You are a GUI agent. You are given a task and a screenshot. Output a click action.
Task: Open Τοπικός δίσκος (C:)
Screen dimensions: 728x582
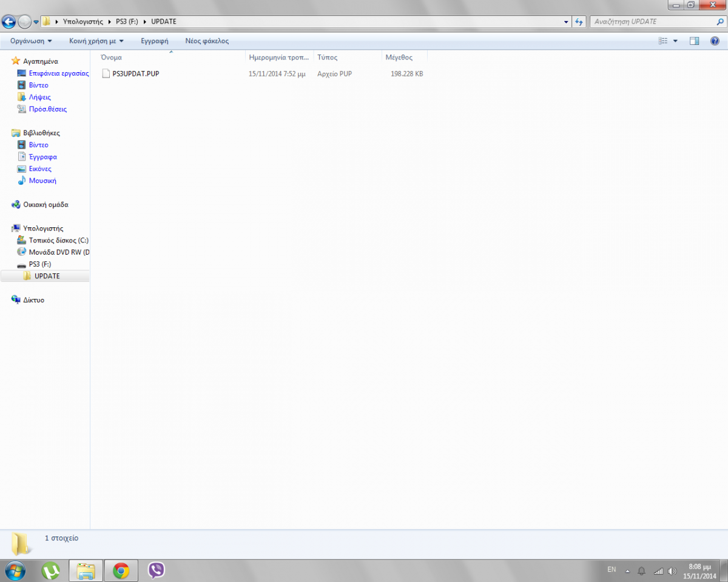click(59, 240)
